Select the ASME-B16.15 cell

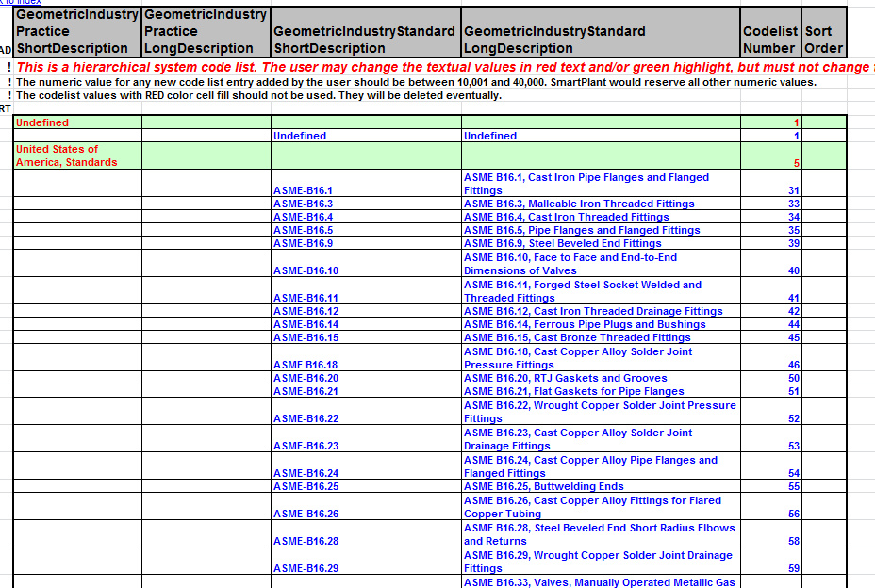[366, 337]
